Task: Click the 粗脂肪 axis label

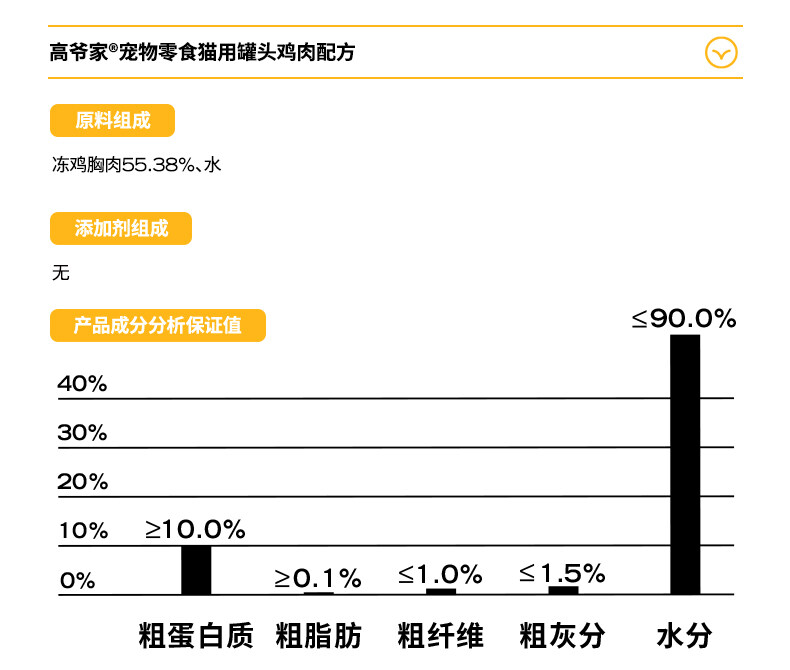Action: pyautogui.click(x=318, y=635)
